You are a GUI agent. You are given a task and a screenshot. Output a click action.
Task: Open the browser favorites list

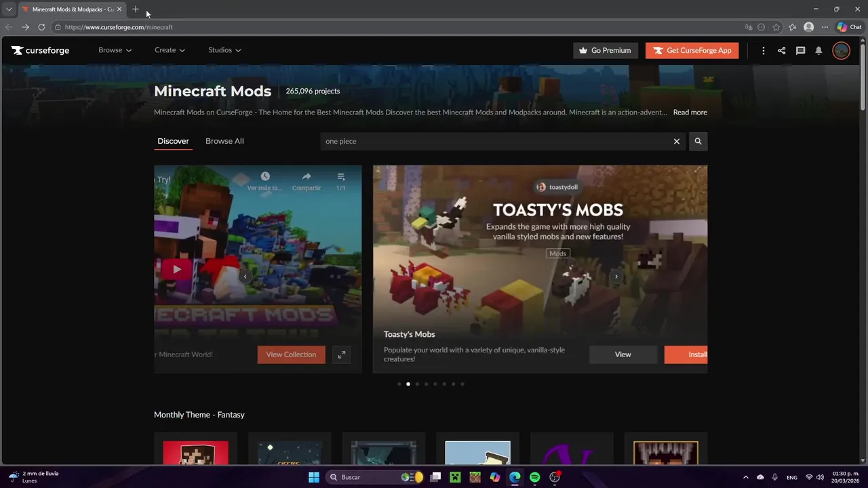click(x=792, y=27)
